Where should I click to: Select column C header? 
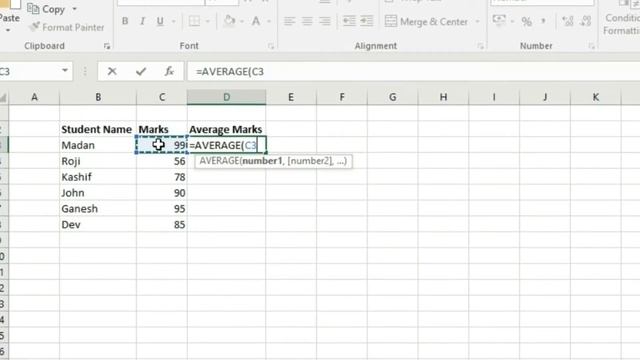click(x=162, y=97)
